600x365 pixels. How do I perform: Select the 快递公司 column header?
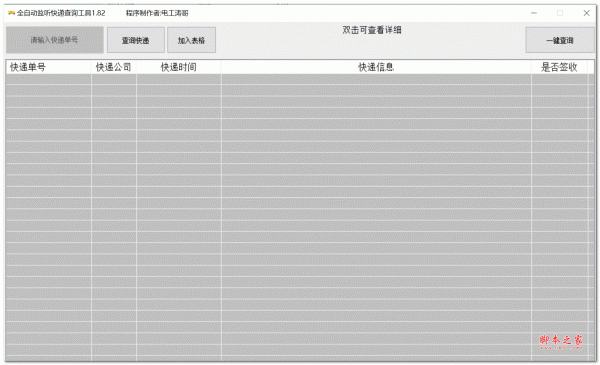(x=114, y=67)
